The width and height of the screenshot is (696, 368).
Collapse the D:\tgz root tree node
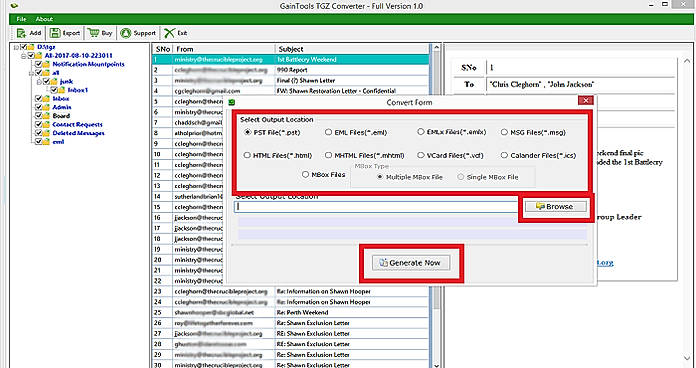tap(16, 47)
